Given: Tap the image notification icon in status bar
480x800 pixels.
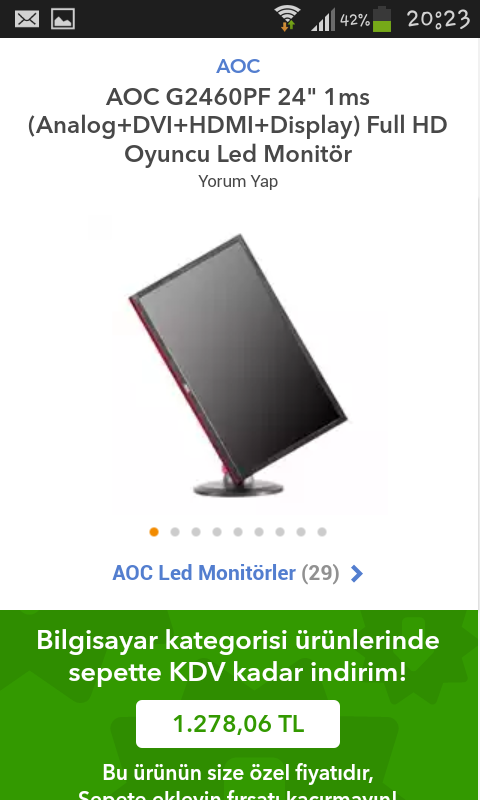Looking at the screenshot, I should coord(63,19).
